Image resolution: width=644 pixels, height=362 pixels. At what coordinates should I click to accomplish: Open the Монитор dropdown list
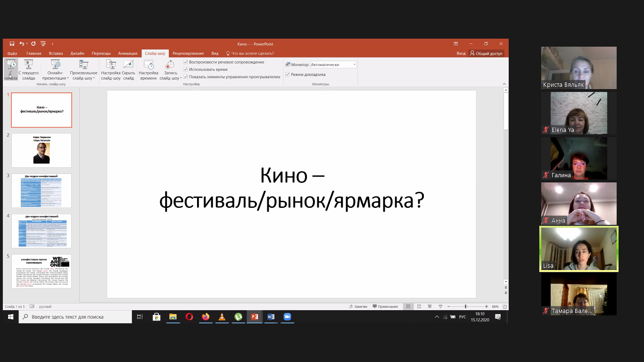pos(355,65)
